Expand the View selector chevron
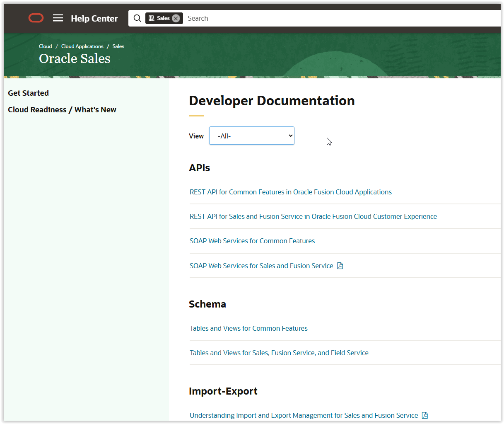This screenshot has height=424, width=504. [290, 136]
